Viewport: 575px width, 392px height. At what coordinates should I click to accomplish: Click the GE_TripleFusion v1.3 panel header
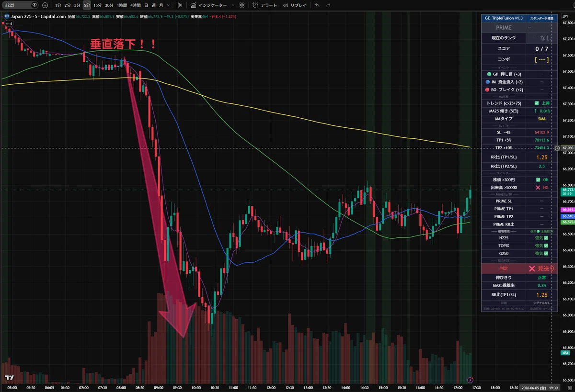point(503,18)
